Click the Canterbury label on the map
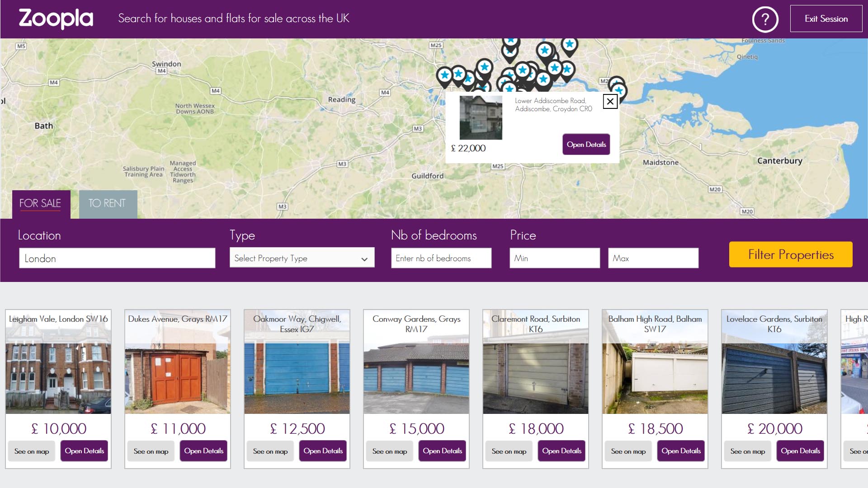 tap(780, 161)
